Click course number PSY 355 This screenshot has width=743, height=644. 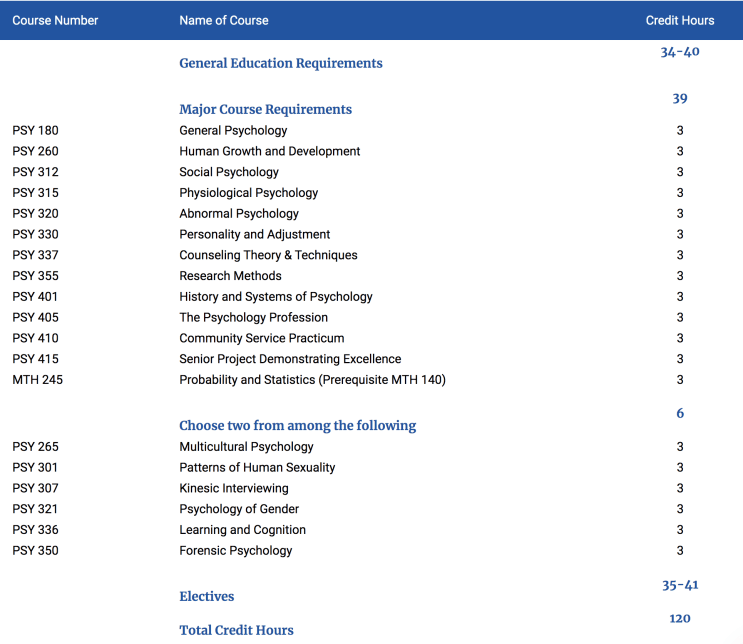click(36, 276)
